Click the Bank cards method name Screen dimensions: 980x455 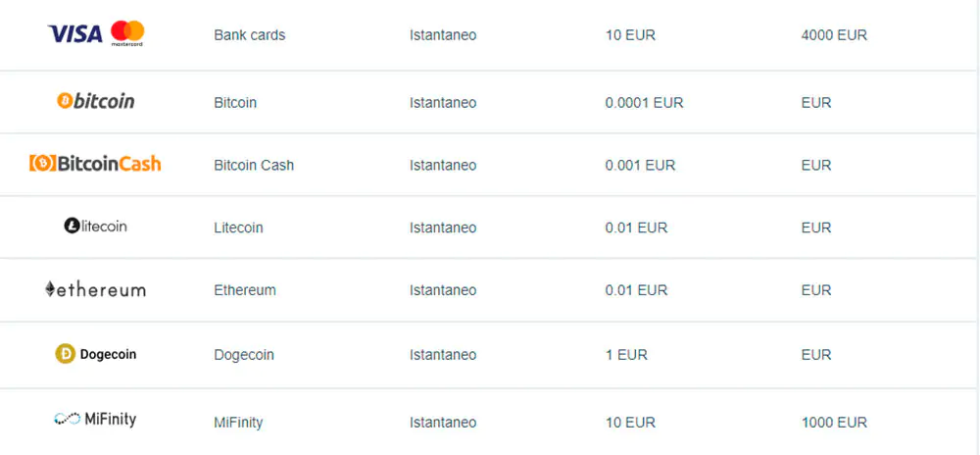tap(250, 35)
